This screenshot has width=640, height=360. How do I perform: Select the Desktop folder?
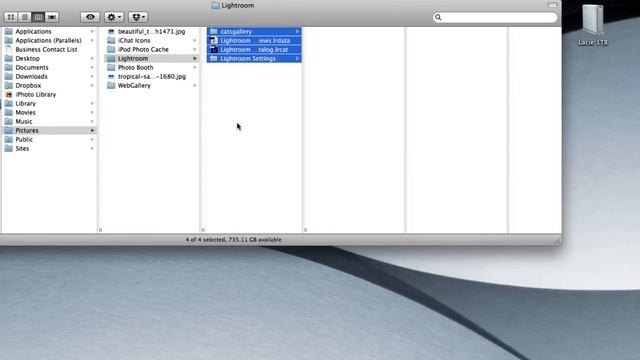pos(49,58)
